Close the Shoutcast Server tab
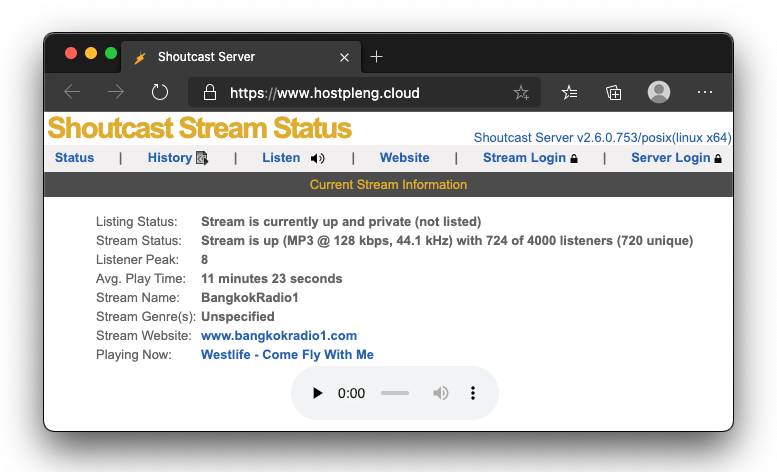This screenshot has width=777, height=472. [x=344, y=57]
